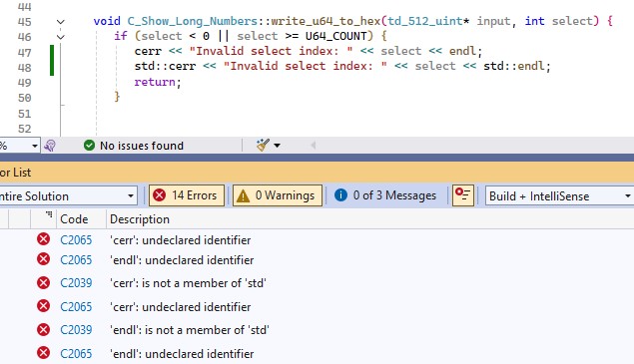Toggle the 0 Warnings filter button
The width and height of the screenshot is (634, 364).
[x=278, y=195]
